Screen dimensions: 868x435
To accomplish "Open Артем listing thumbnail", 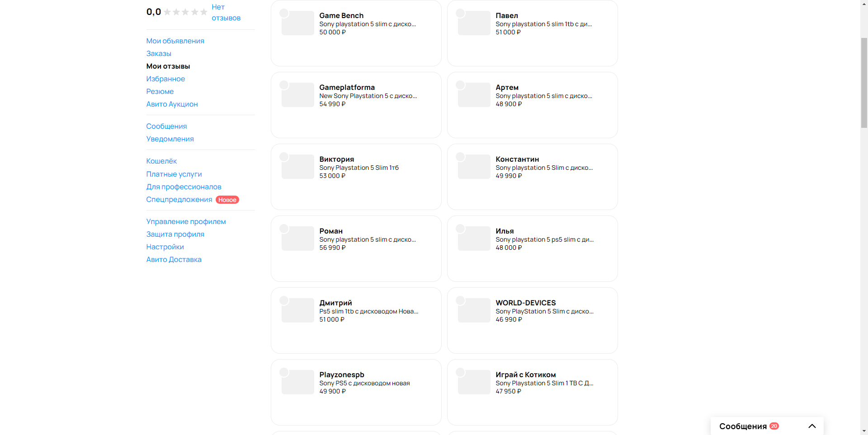I will tap(474, 95).
